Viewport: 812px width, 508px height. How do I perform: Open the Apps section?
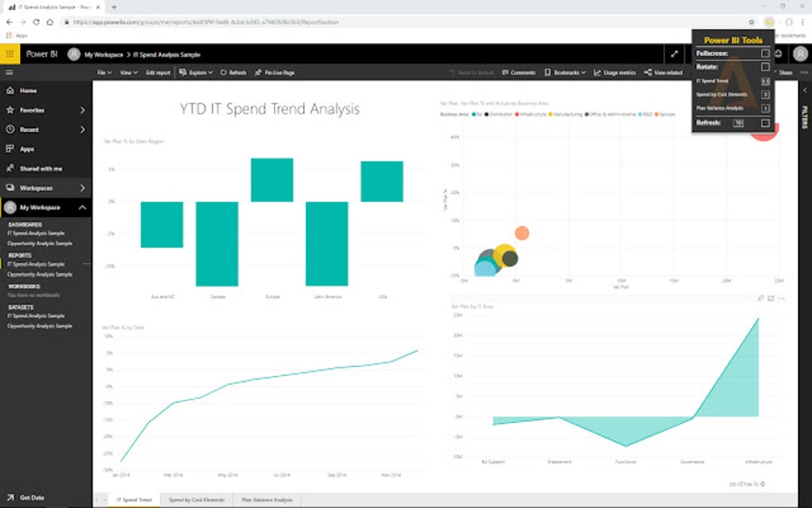coord(25,148)
